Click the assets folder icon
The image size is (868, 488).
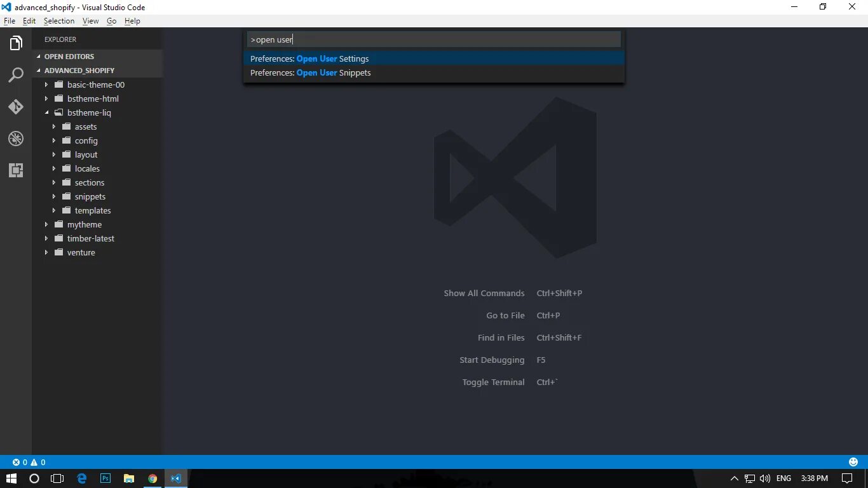click(x=66, y=126)
